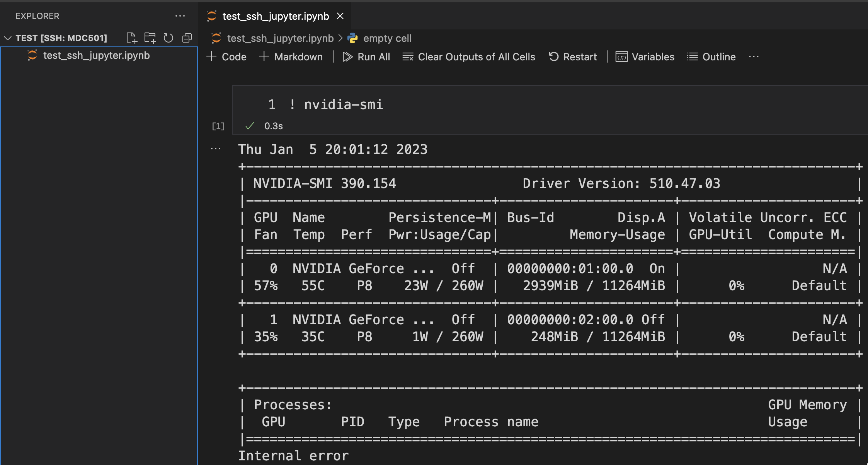Click the 0.3s execution time label
Viewport: 868px width, 465px height.
pyautogui.click(x=274, y=126)
